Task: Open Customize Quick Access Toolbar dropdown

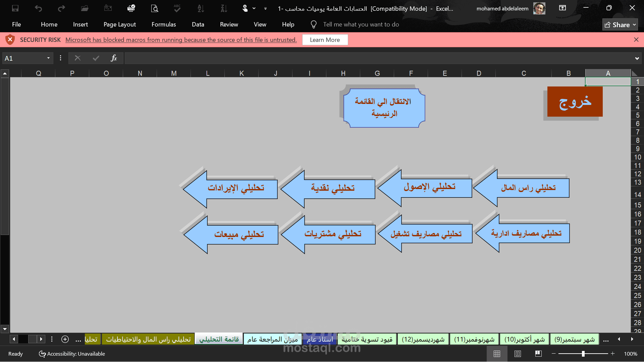Action: (265, 8)
